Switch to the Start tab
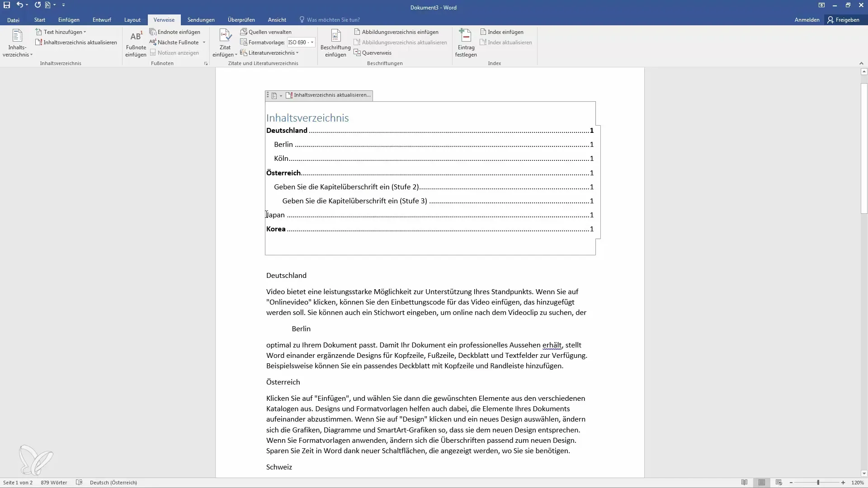This screenshot has width=868, height=488. 40,20
